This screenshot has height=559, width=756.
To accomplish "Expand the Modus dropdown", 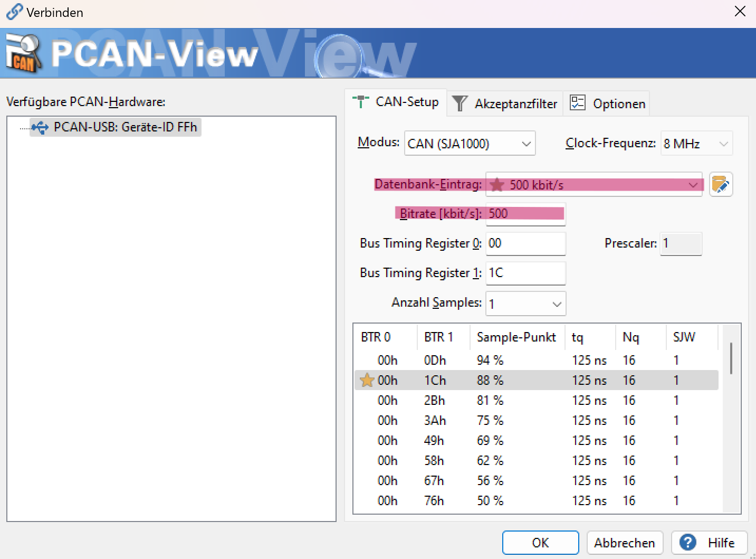I will pos(470,144).
